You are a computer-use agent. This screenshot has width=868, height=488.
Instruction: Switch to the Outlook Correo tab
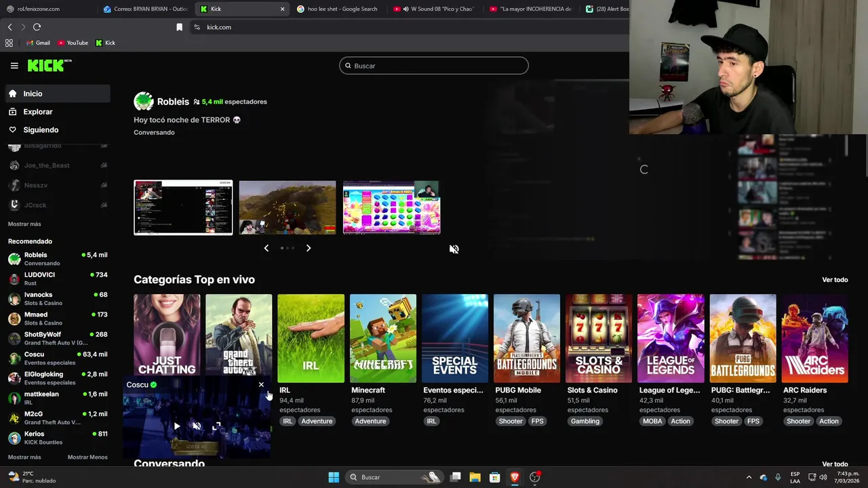[145, 9]
